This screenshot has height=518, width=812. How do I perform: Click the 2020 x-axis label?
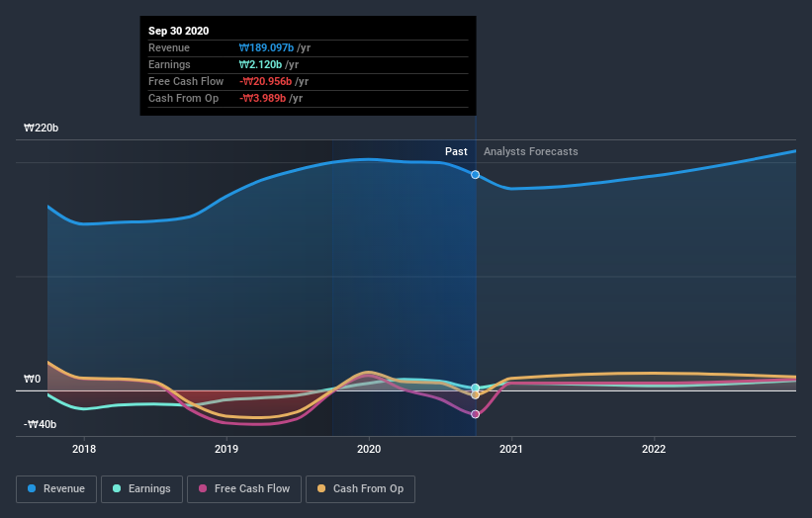[369, 449]
